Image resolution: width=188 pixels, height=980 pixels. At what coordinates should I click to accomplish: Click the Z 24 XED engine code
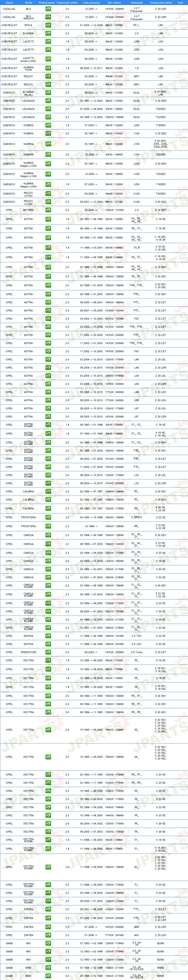(161, 210)
